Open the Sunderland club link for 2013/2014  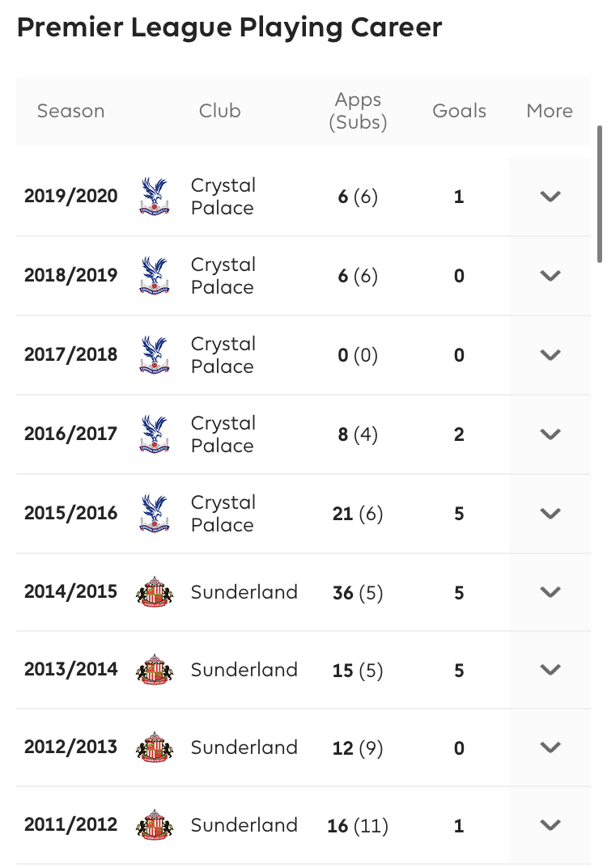click(244, 670)
